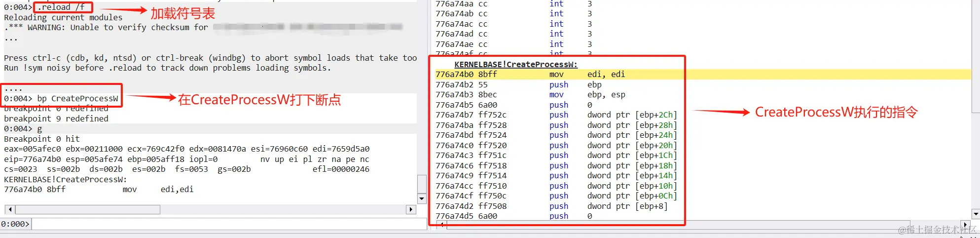Select disassembly row 776a74c6 push [ebp+18h]
Image resolution: width=980 pixels, height=238 pixels.
pyautogui.click(x=556, y=165)
